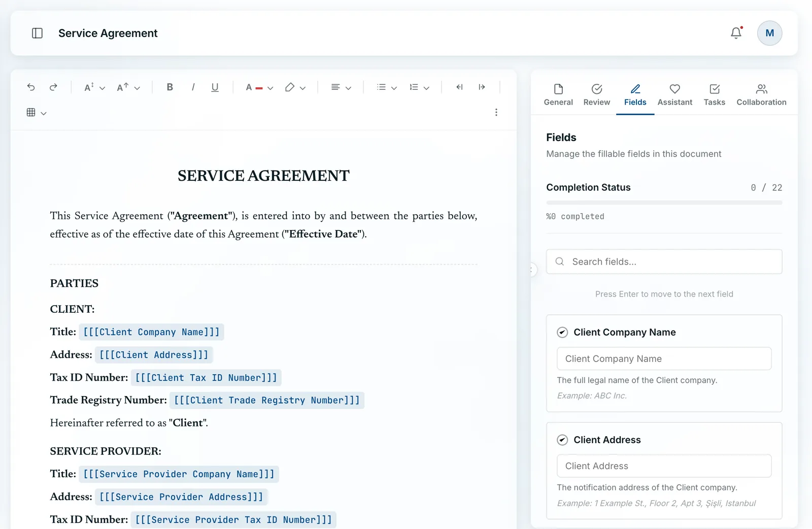Toggle bold formatting
Image resolution: width=812 pixels, height=529 pixels.
tap(170, 87)
